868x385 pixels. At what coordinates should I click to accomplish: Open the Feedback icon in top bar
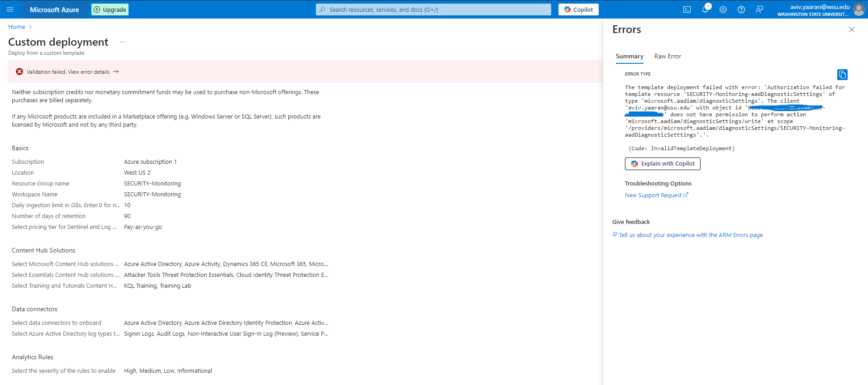pos(759,10)
